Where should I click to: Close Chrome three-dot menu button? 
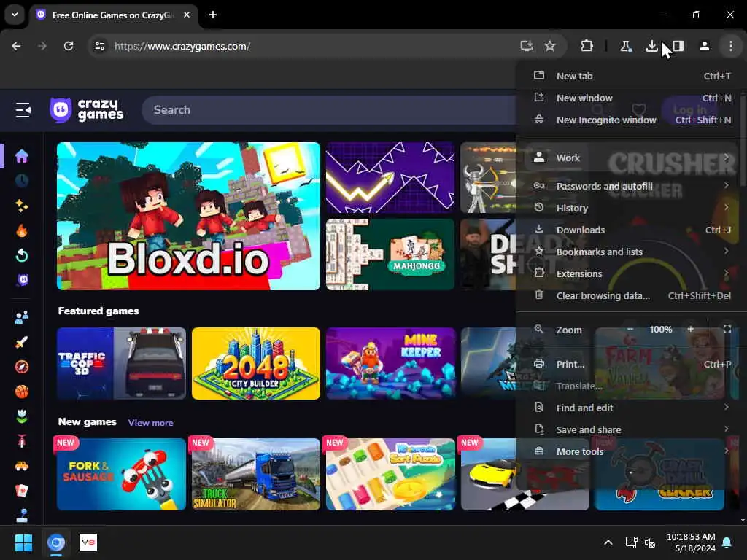point(731,46)
